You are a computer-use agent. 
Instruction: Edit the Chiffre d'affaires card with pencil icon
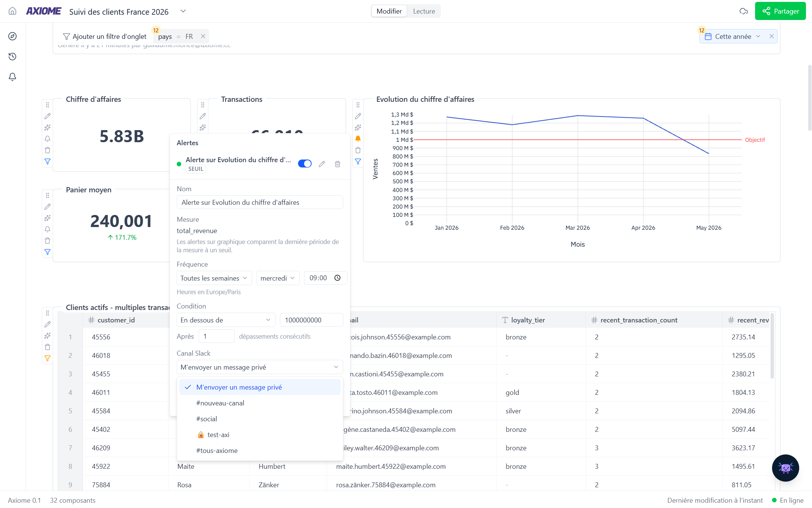(47, 116)
